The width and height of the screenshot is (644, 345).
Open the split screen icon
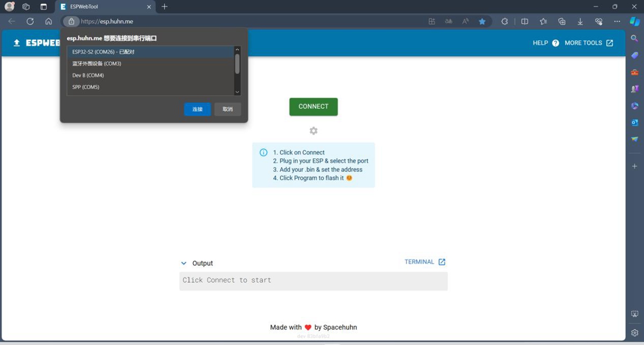pyautogui.click(x=525, y=21)
